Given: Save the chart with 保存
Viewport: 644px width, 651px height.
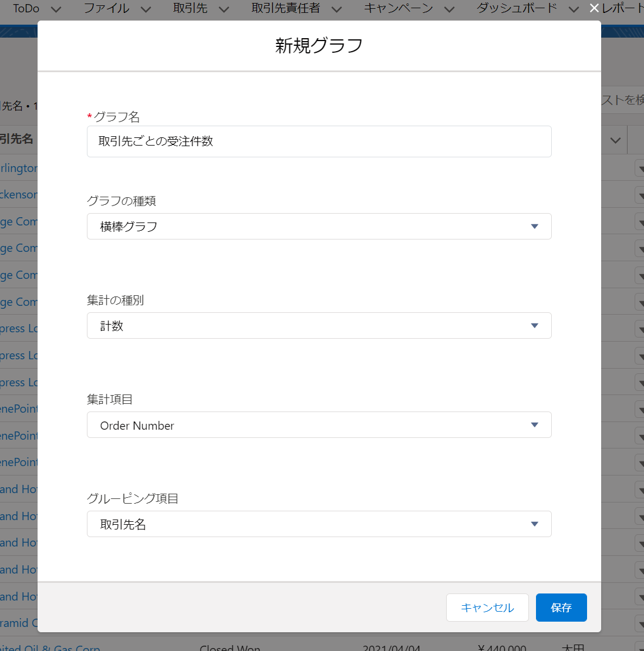Looking at the screenshot, I should 561,608.
